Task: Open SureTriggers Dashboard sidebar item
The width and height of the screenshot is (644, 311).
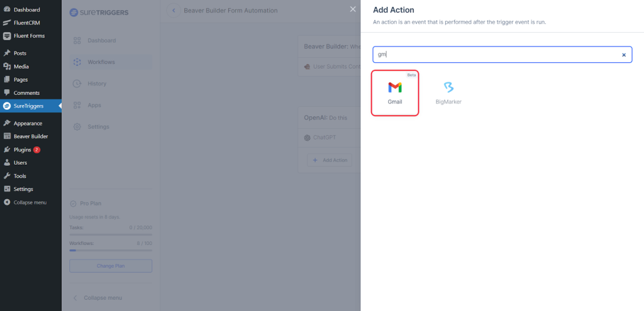Action: pos(101,41)
